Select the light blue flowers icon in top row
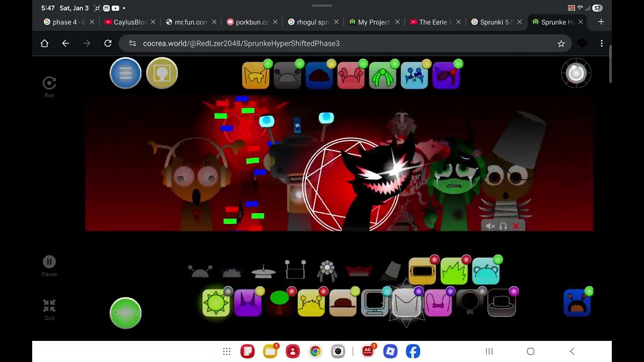The width and height of the screenshot is (644, 362). pos(414,76)
